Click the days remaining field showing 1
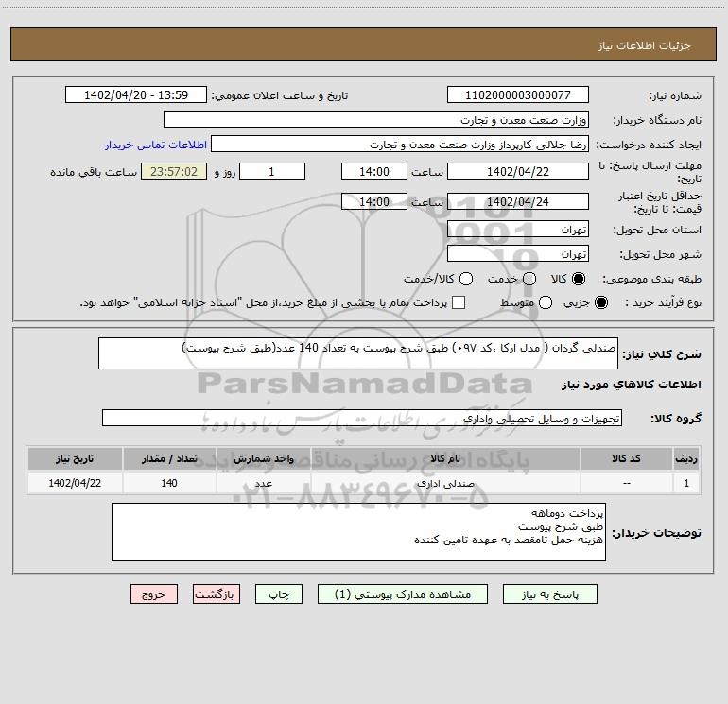The width and height of the screenshot is (728, 704). 272,171
